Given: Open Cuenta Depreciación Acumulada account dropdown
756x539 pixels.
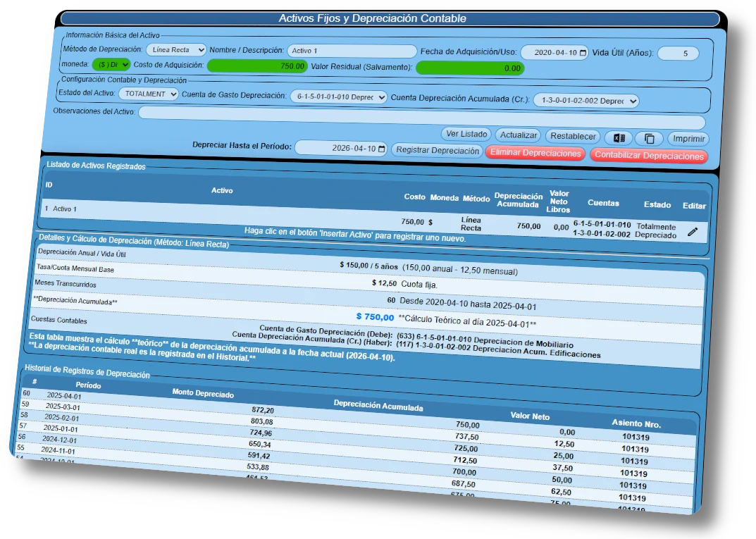Looking at the screenshot, I should 585,101.
